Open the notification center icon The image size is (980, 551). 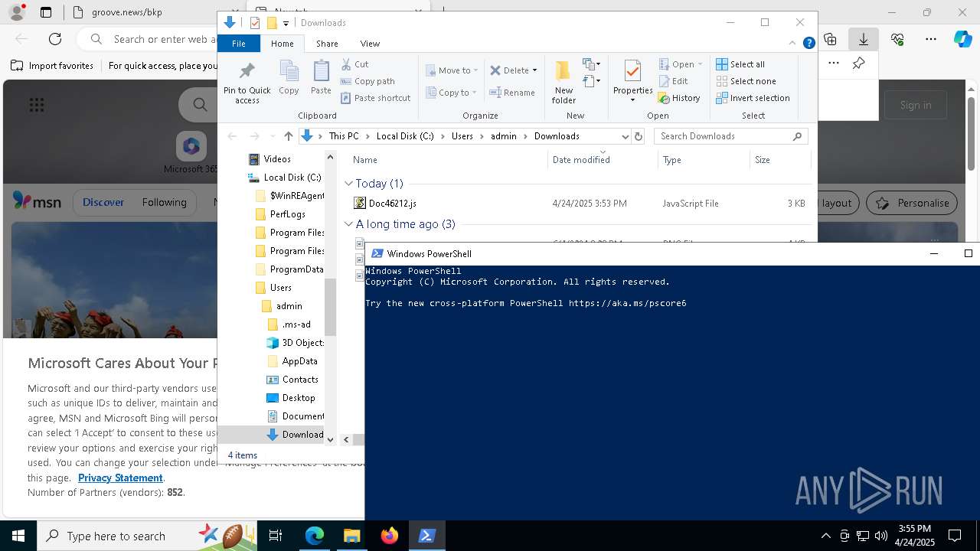[x=955, y=536]
